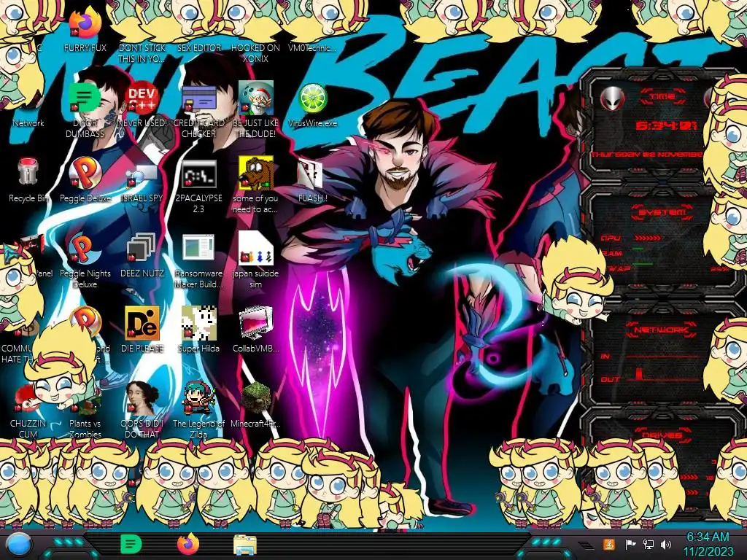Launch Peggle Nights Deluxe icon
This screenshot has height=560, width=747.
pyautogui.click(x=85, y=249)
